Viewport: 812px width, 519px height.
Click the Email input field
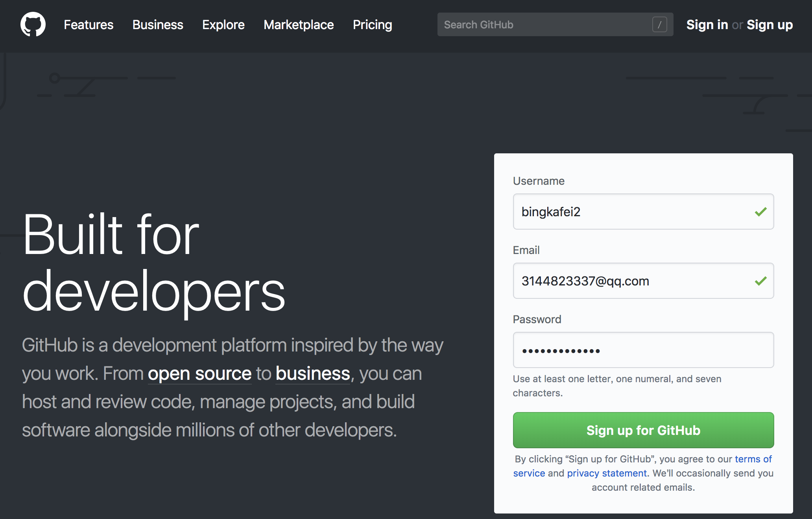coord(629,281)
